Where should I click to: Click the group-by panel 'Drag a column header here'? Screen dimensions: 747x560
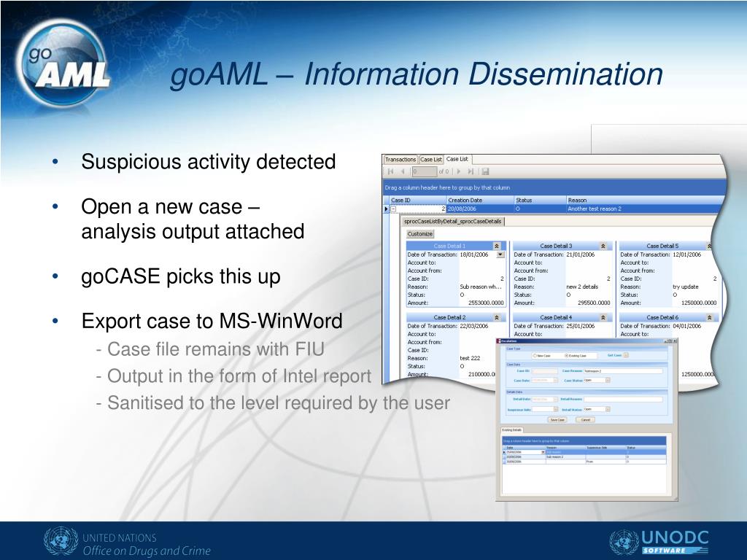coord(554,187)
